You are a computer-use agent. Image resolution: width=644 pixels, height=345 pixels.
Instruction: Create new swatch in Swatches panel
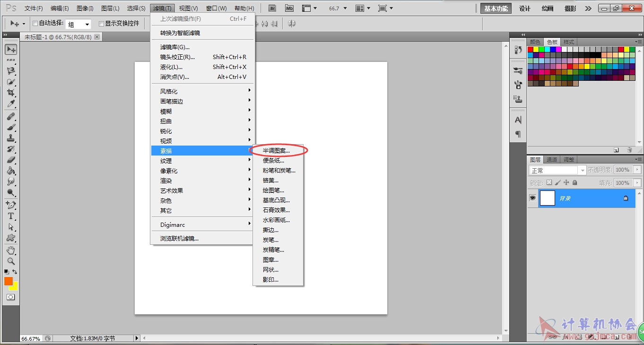(616, 150)
